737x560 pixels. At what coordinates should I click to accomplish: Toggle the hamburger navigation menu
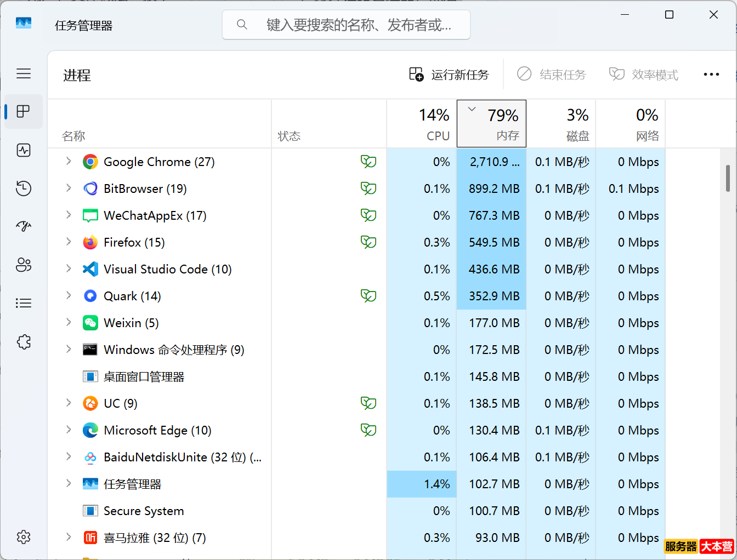coord(24,73)
